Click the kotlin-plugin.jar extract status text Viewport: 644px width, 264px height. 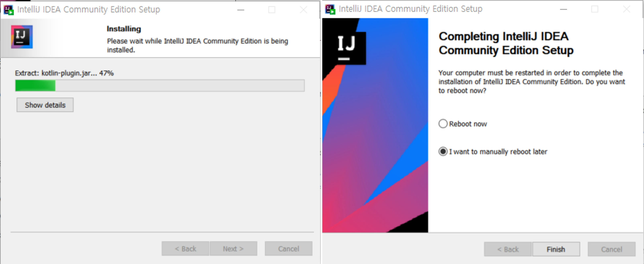[x=64, y=73]
